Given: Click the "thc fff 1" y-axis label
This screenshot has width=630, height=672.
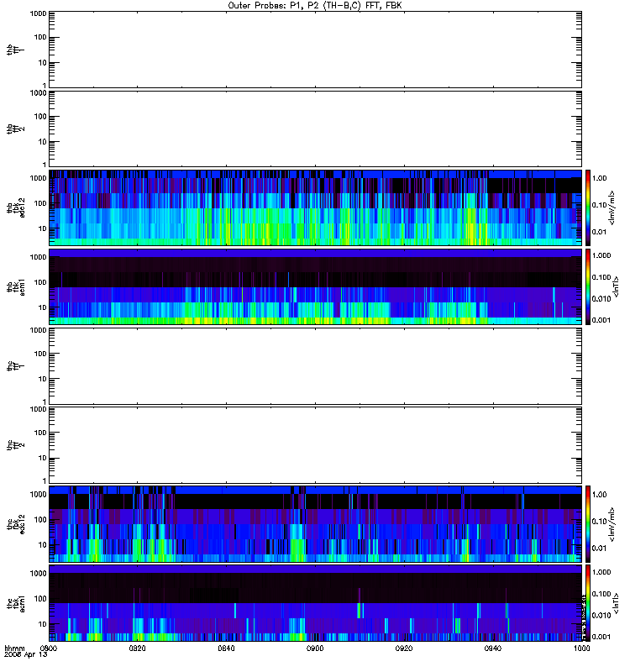Looking at the screenshot, I should coord(16,366).
